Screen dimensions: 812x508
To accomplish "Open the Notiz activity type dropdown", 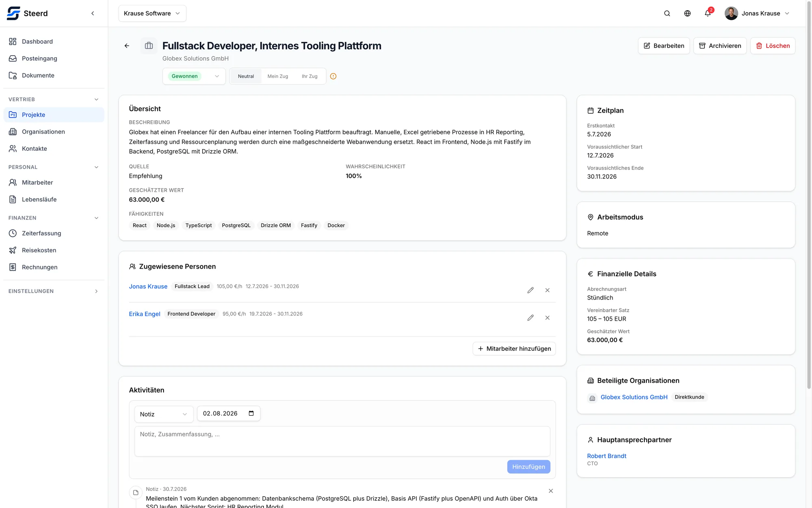I will [x=164, y=414].
